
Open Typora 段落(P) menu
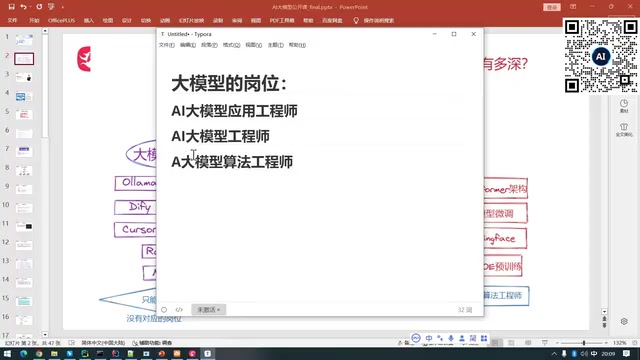209,45
